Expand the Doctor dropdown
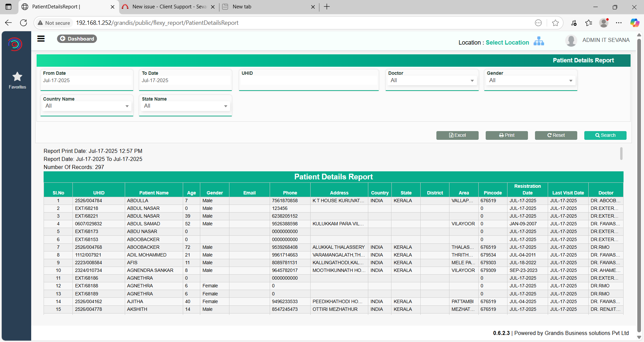The height and width of the screenshot is (342, 644). [x=432, y=80]
